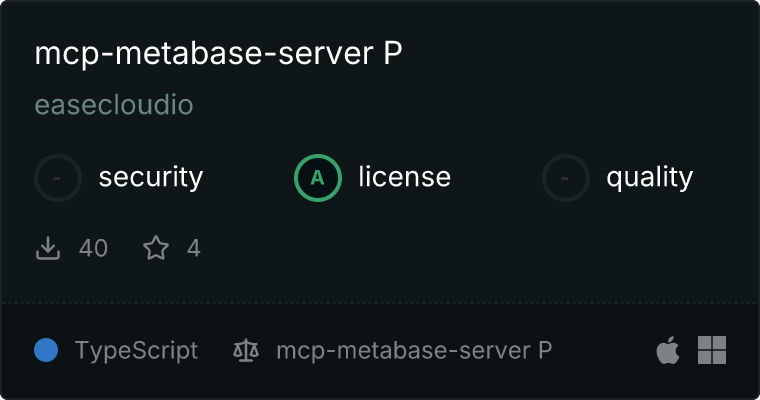Select the security label text
760x400 pixels.
pyautogui.click(x=151, y=177)
